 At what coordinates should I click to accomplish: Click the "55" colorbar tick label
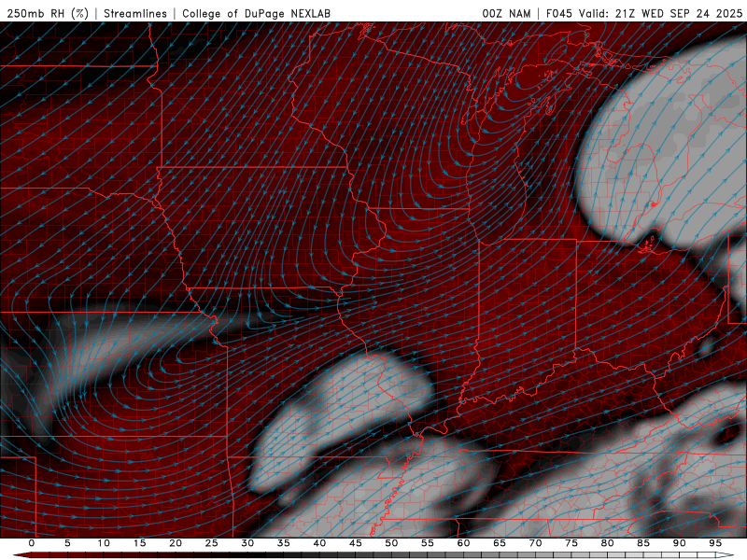pyautogui.click(x=428, y=543)
